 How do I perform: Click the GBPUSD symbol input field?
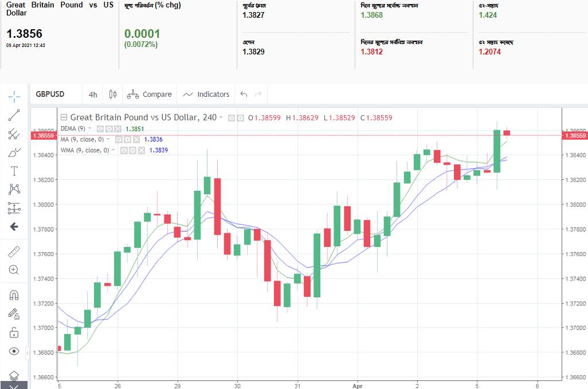[50, 95]
